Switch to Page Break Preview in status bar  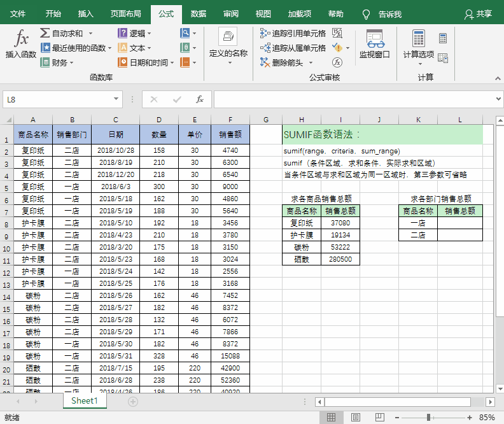click(380, 417)
